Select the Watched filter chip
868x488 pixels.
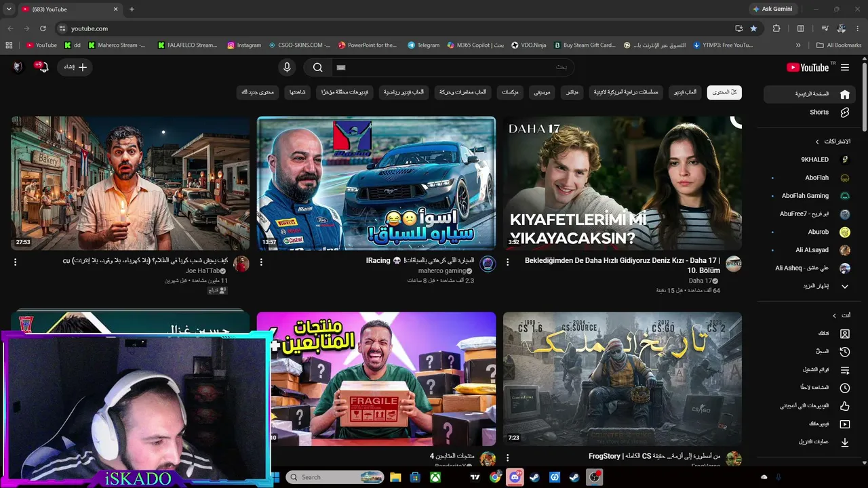click(298, 92)
